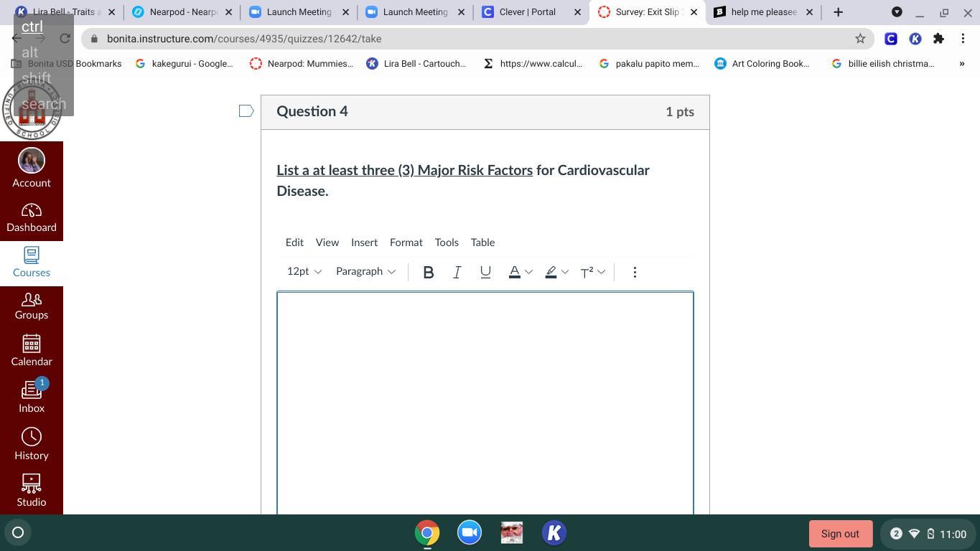The image size is (980, 551).
Task: Close the Survey: Exit Slip tab
Action: [694, 12]
